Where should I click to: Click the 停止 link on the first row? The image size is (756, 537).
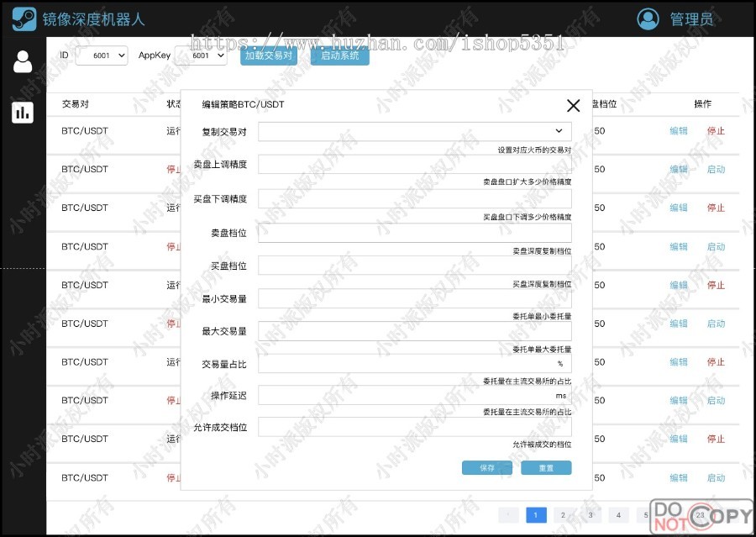pos(715,130)
